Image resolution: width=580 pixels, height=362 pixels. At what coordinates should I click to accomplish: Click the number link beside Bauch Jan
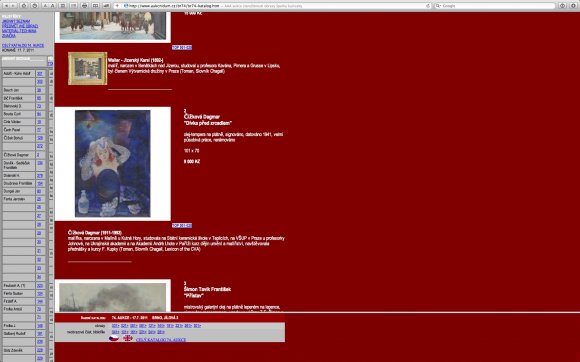click(39, 90)
